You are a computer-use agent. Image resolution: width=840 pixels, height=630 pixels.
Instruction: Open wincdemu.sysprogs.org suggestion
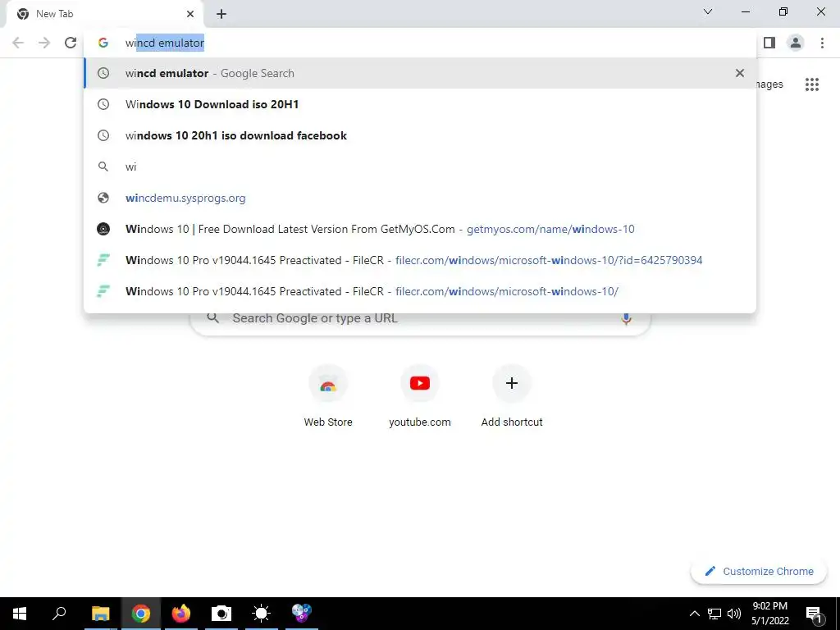[x=420, y=198]
